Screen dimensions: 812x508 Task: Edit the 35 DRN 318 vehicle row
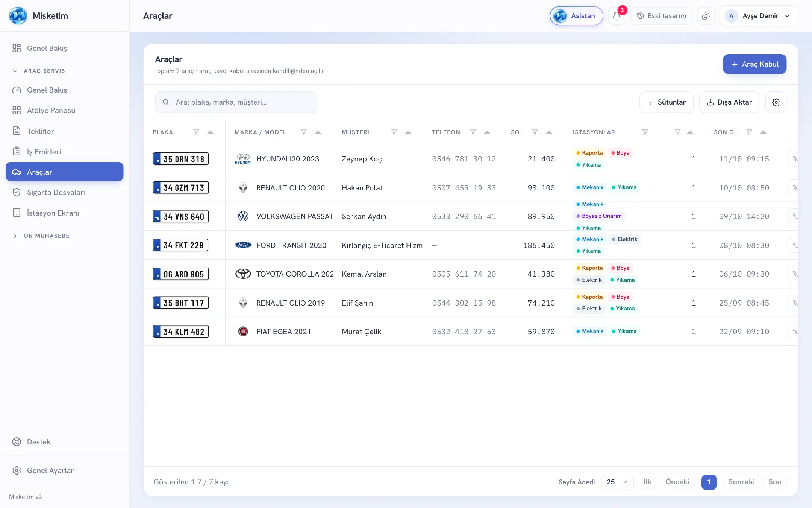click(x=794, y=159)
